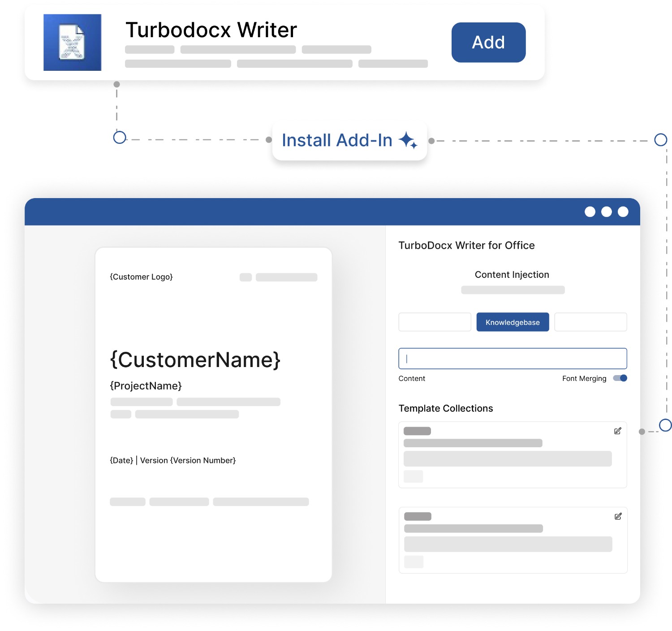Click the leftmost white window dot

pyautogui.click(x=590, y=212)
